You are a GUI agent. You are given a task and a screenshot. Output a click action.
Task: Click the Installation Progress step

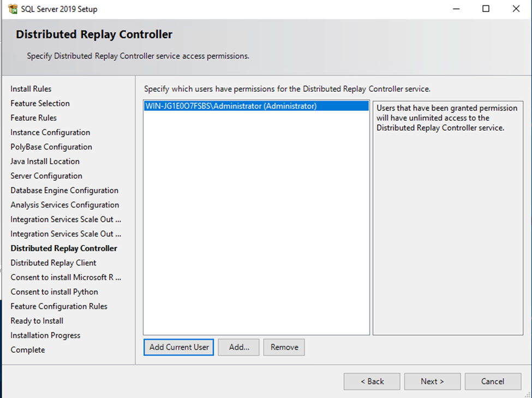point(45,336)
